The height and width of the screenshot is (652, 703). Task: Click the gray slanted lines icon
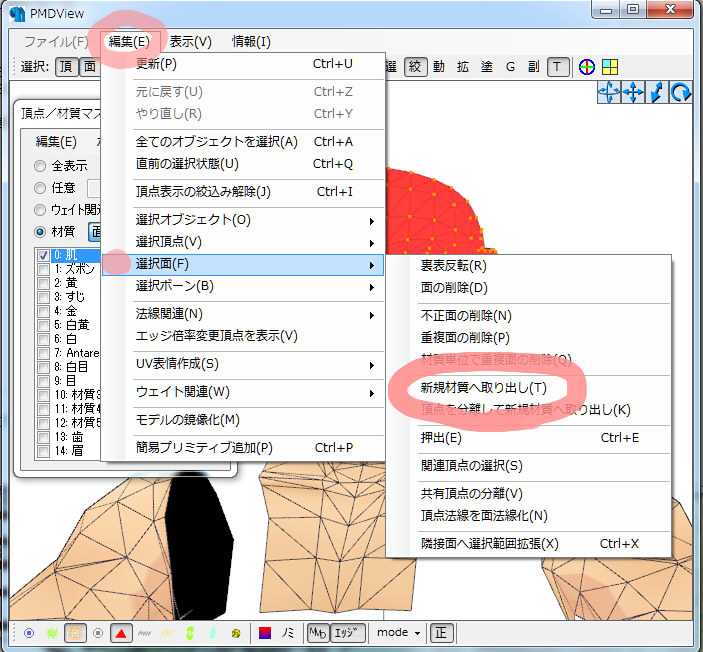(144, 633)
